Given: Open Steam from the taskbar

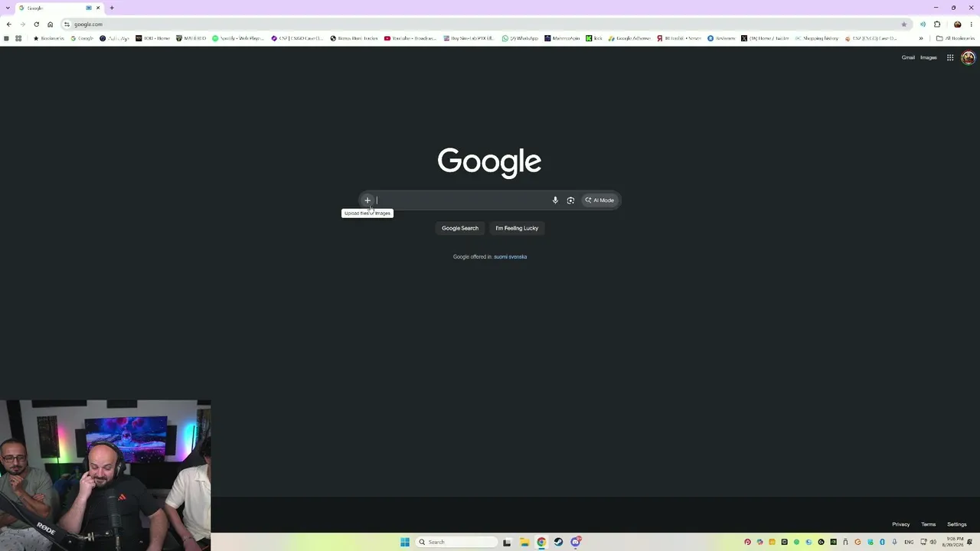Looking at the screenshot, I should [x=558, y=542].
